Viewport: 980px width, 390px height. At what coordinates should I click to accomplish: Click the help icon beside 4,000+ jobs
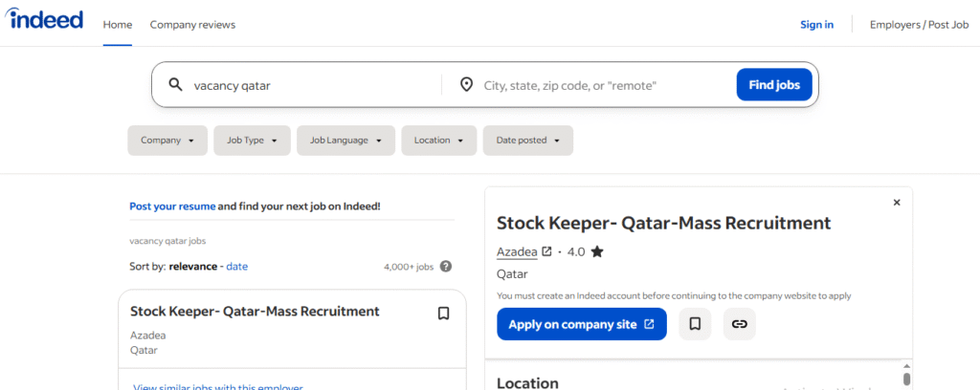(x=446, y=267)
